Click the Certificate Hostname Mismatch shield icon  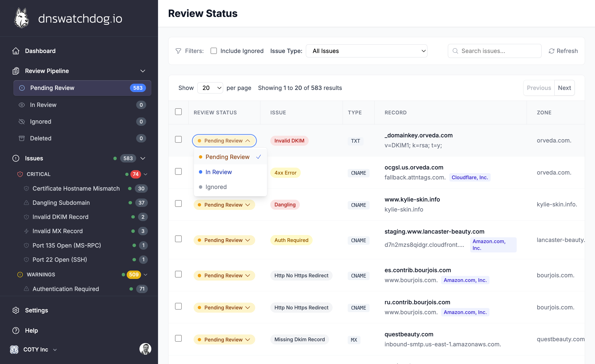pyautogui.click(x=26, y=189)
